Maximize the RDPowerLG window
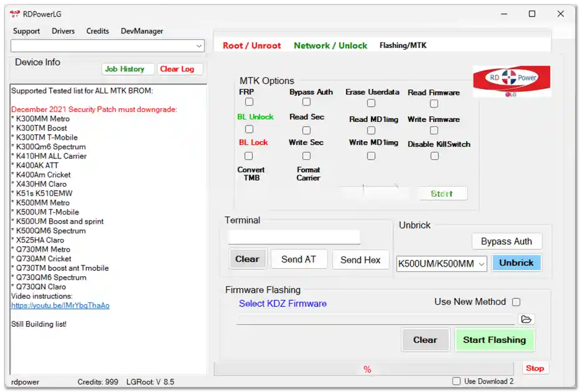This screenshot has height=392, width=580. click(x=532, y=14)
